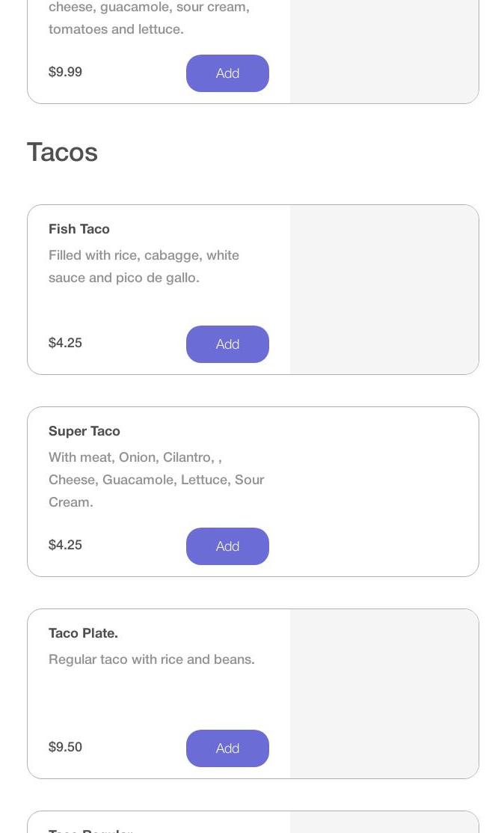Open the Fish Taco item title
504x833 pixels.
pos(79,229)
